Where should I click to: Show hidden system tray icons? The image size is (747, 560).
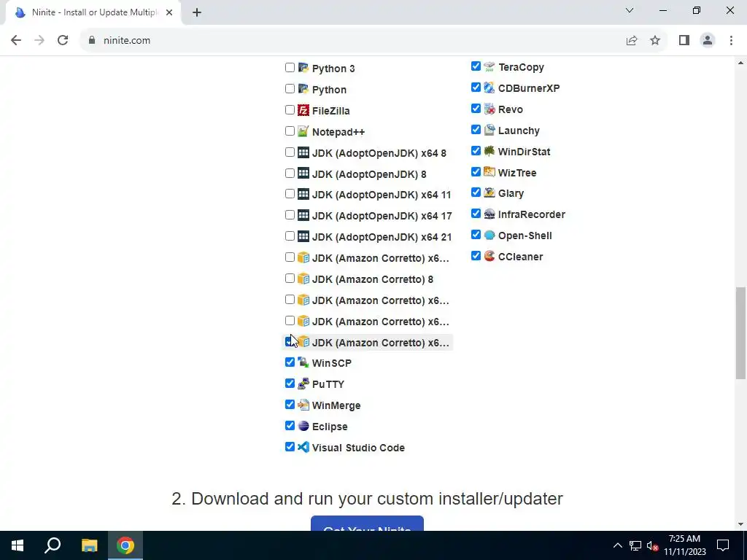617,545
